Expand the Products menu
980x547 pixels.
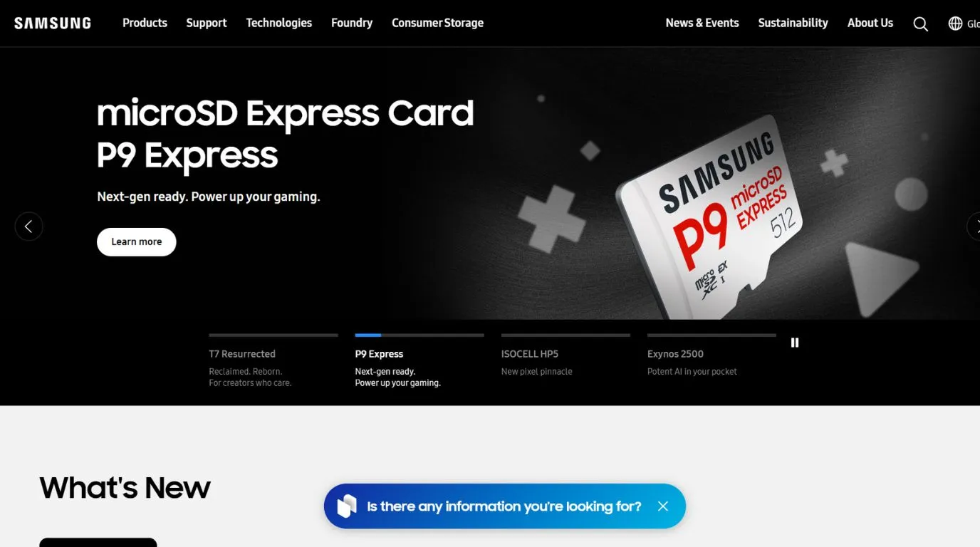(x=145, y=23)
